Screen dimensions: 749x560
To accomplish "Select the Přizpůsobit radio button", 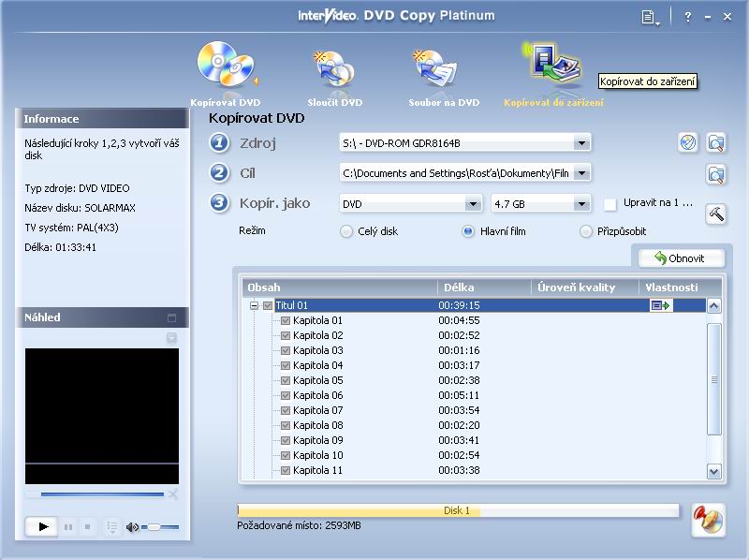I will 586,231.
